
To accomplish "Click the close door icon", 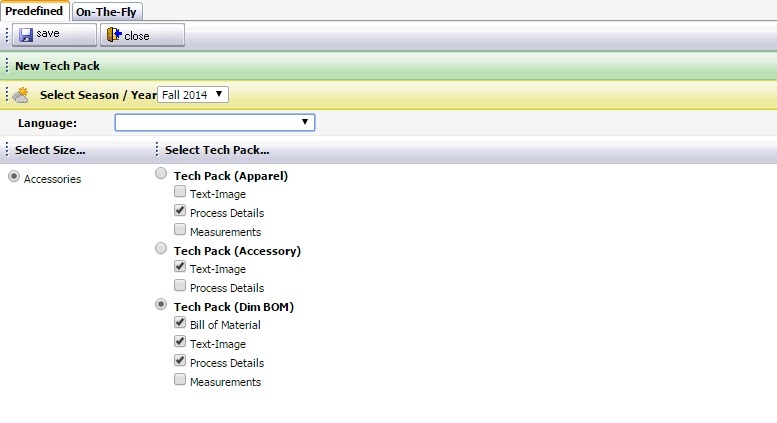I will click(x=114, y=35).
